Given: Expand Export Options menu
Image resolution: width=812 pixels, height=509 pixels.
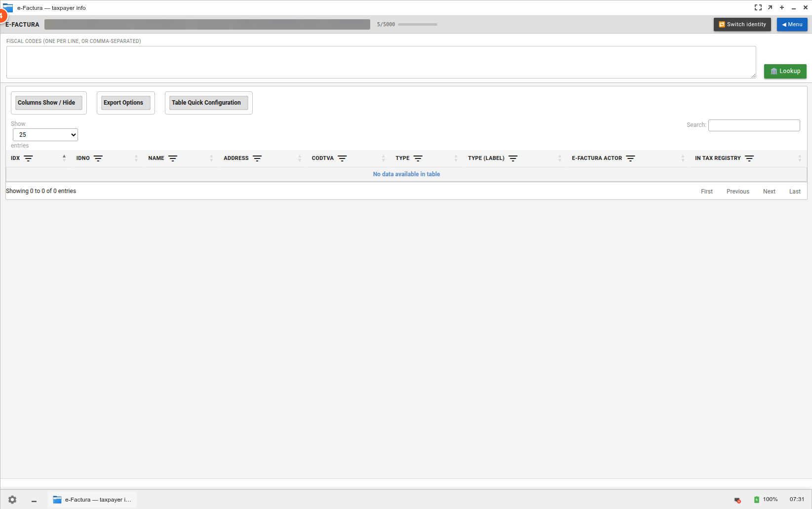Looking at the screenshot, I should (126, 103).
